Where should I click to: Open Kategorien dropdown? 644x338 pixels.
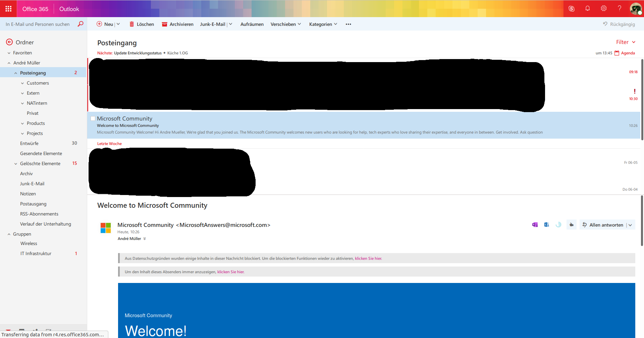323,24
